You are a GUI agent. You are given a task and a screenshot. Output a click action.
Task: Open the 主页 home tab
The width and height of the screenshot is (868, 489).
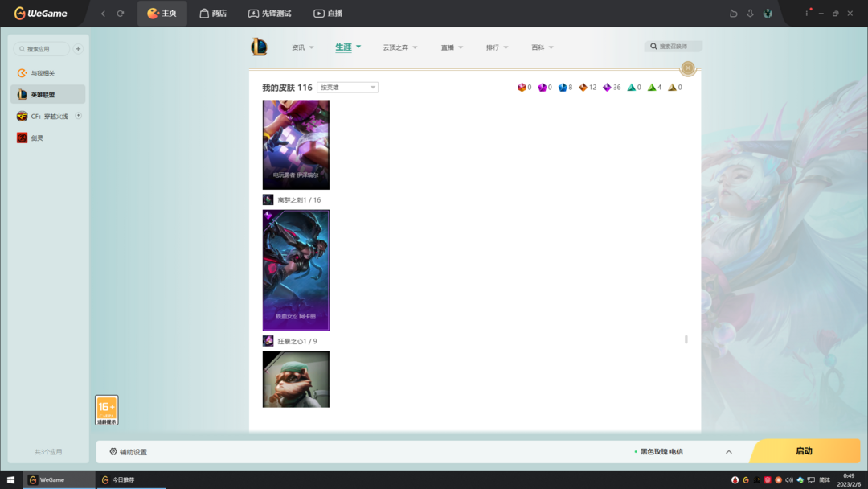(x=162, y=14)
